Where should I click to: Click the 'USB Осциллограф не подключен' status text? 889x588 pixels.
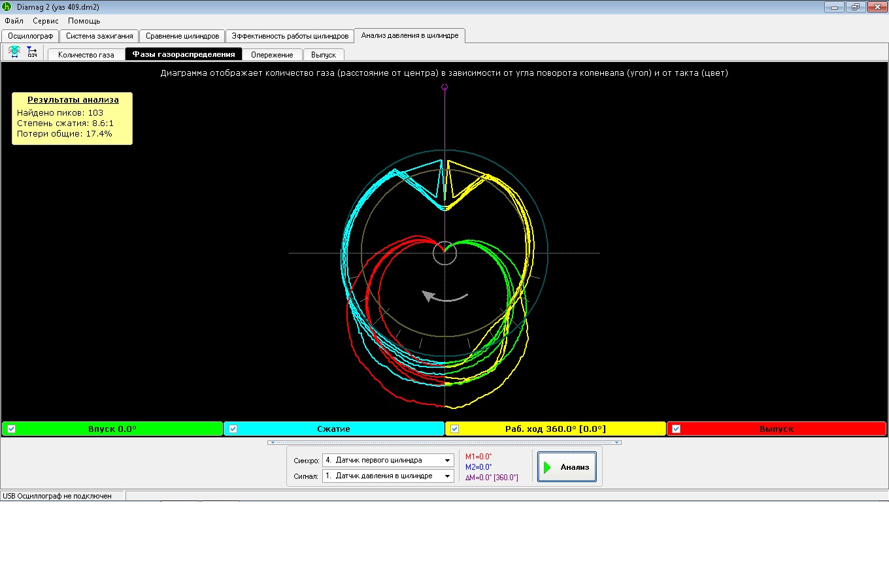58,496
